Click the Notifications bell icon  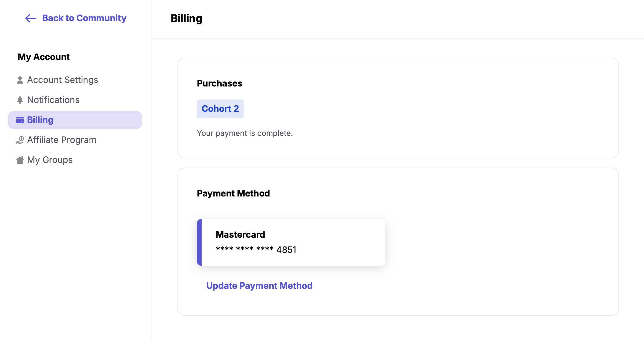(x=20, y=100)
